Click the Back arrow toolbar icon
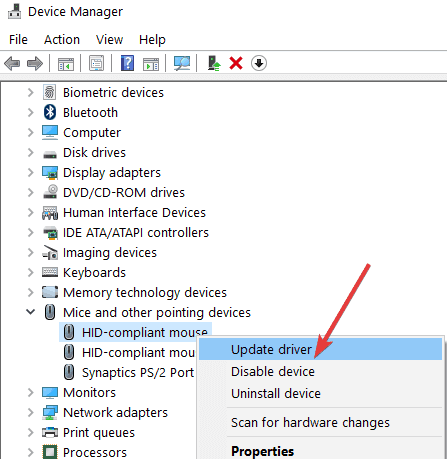 coord(12,63)
